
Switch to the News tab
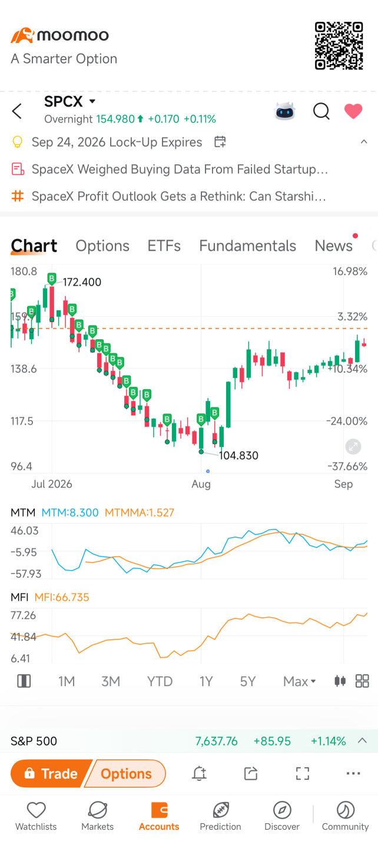pyautogui.click(x=334, y=246)
